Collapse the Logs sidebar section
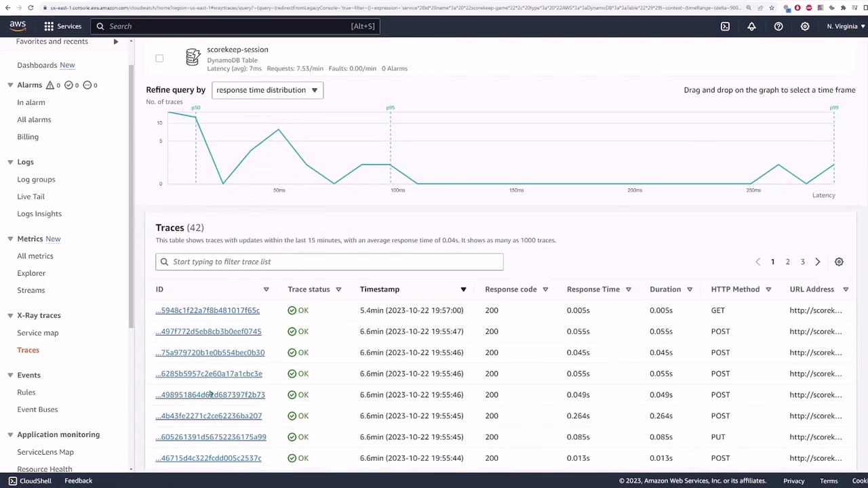Viewport: 868px width, 488px height. (10, 162)
